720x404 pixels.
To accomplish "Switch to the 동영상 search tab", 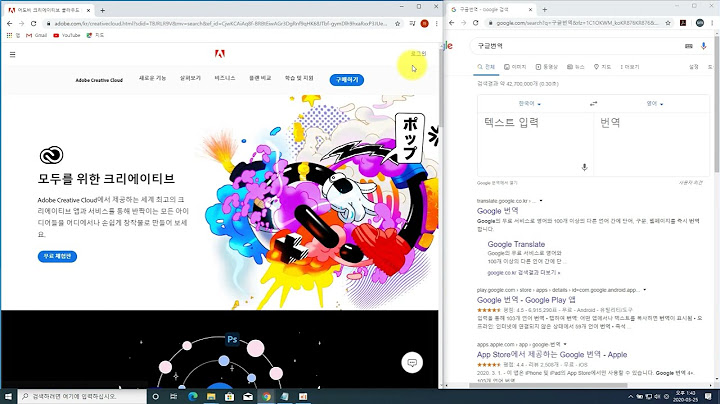I will (x=546, y=67).
